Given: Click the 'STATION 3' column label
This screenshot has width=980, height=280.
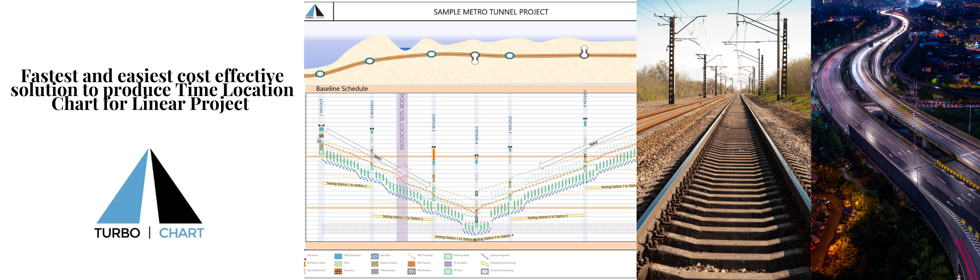Looking at the screenshot, I should point(434,123).
